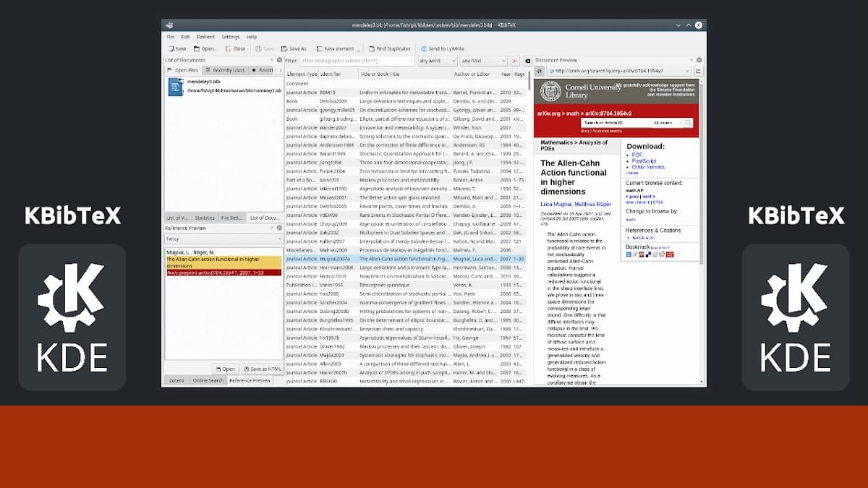Open the Settings menu
Viewport: 868px width, 488px height.
231,37
